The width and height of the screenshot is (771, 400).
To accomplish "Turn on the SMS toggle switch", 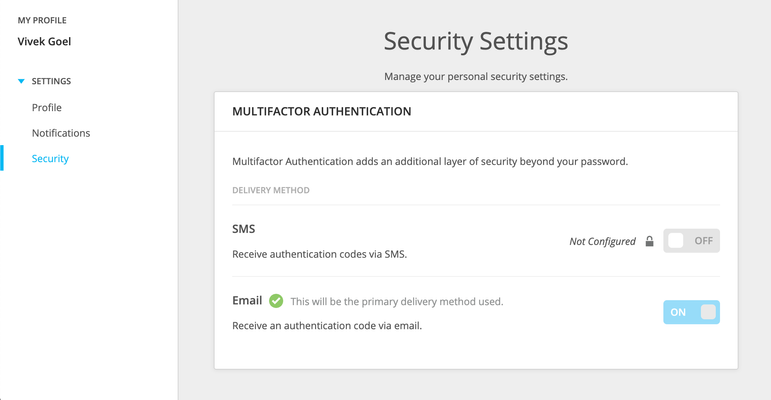I will (x=691, y=241).
